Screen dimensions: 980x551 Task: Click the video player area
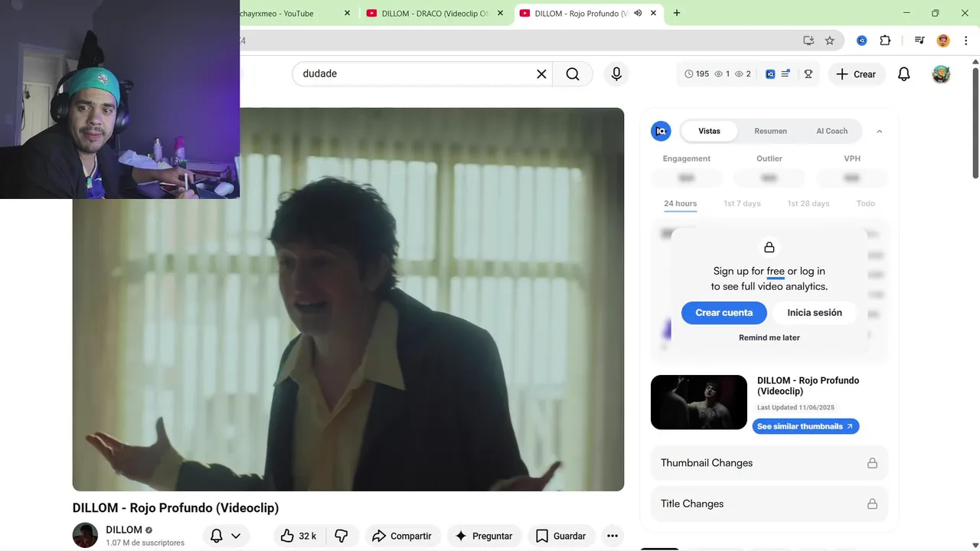tap(348, 299)
